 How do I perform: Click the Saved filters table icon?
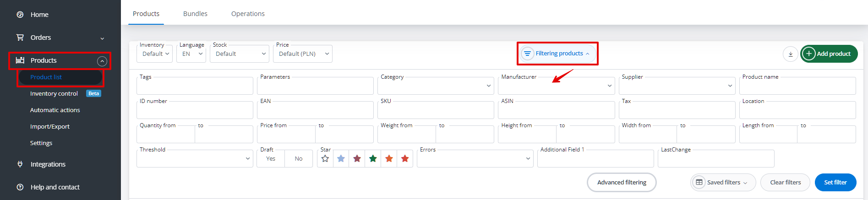click(699, 182)
